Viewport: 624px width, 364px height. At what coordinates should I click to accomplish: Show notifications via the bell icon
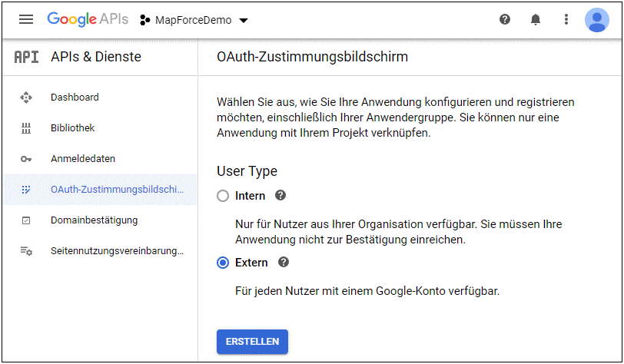536,20
